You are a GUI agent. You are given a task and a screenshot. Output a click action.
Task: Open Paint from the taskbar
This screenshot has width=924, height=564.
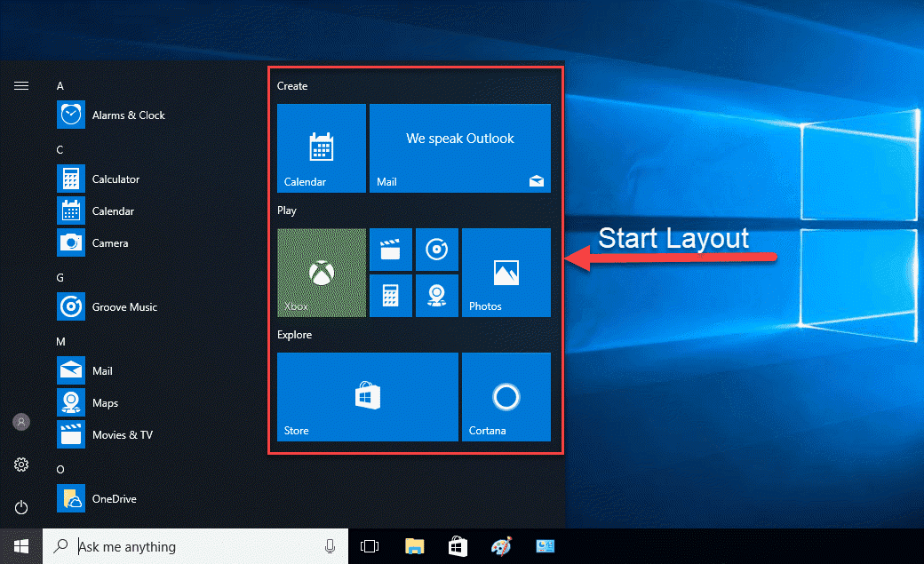click(500, 546)
